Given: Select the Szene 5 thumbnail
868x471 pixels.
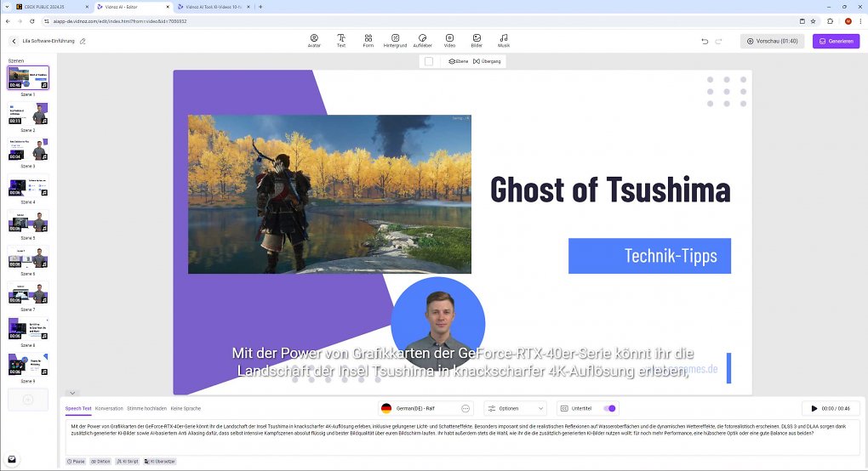Looking at the screenshot, I should pos(28,221).
